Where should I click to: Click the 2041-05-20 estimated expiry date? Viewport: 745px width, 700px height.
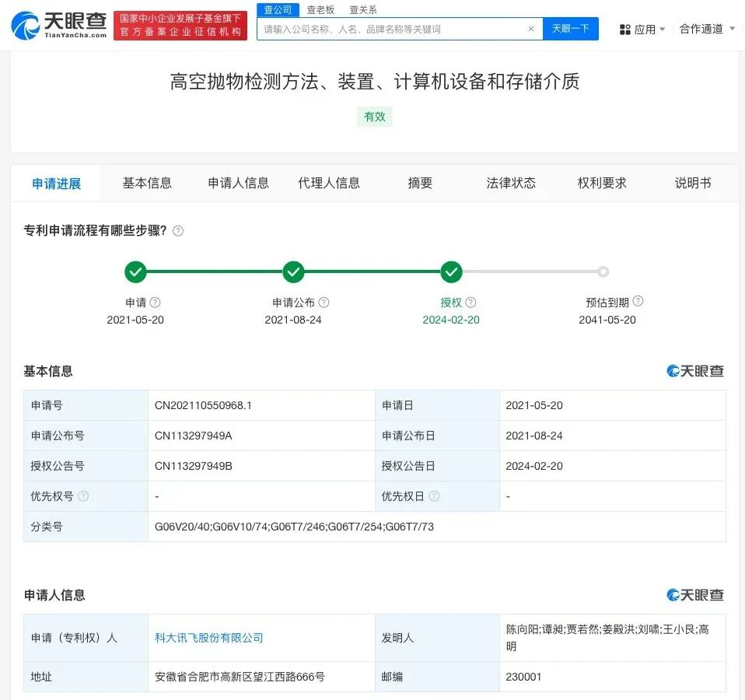(607, 320)
